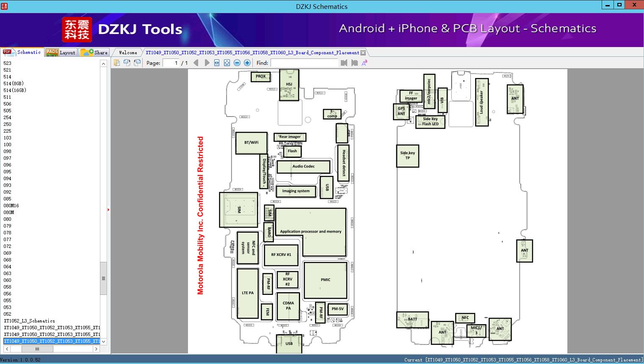Select the 092 list entry
Viewport: 644px width, 364px height.
pos(7,192)
